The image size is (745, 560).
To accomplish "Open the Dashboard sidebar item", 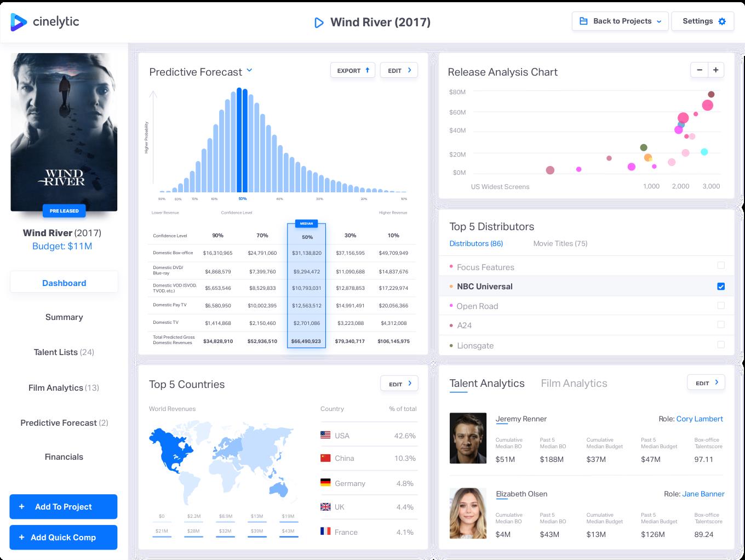I will point(64,283).
